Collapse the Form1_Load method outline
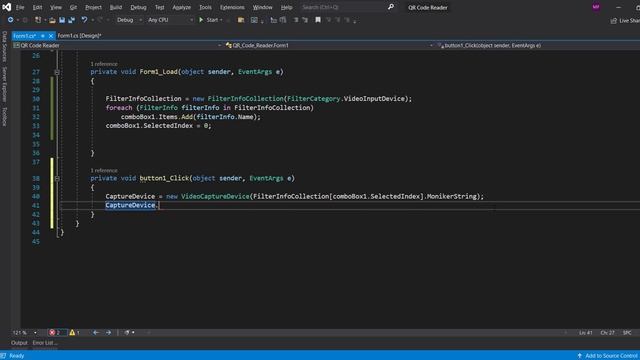This screenshot has height=360, width=640. point(57,72)
